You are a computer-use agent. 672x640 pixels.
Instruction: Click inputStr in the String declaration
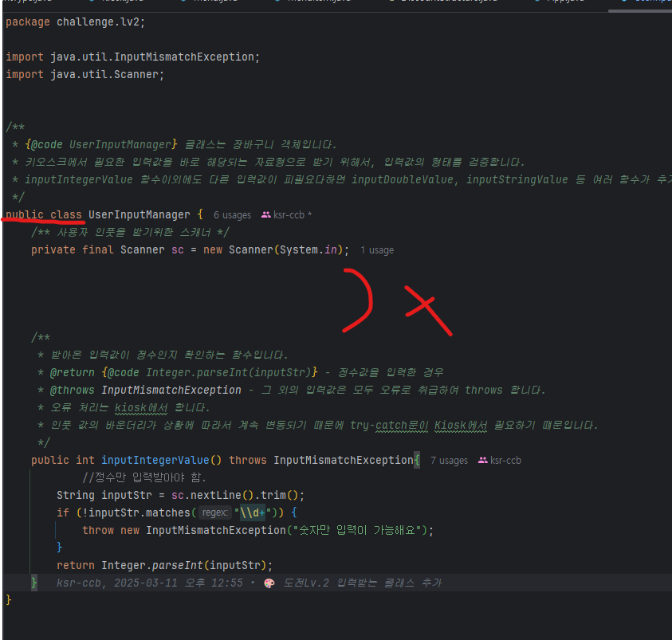[x=127, y=495]
